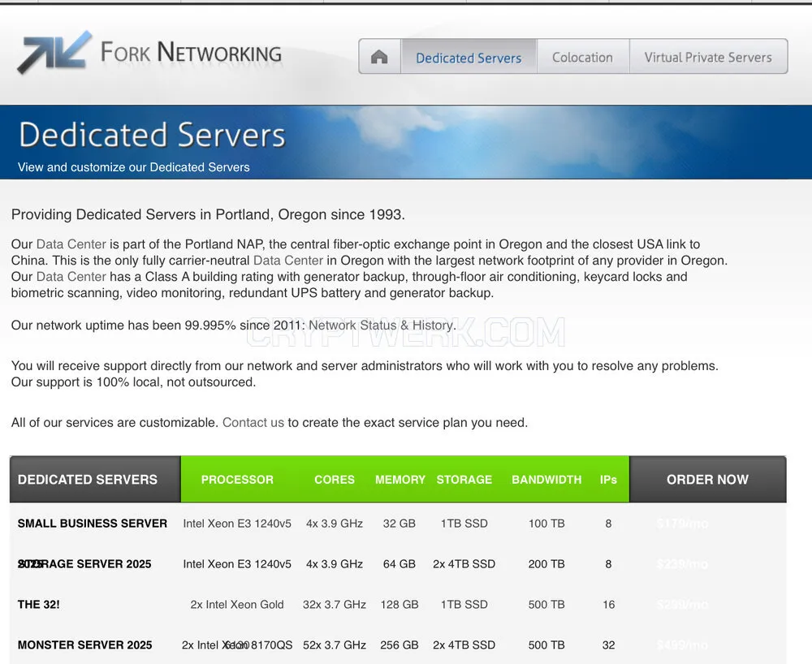Click the '100 TB' bandwidth cell
This screenshot has width=812, height=664.
point(546,524)
